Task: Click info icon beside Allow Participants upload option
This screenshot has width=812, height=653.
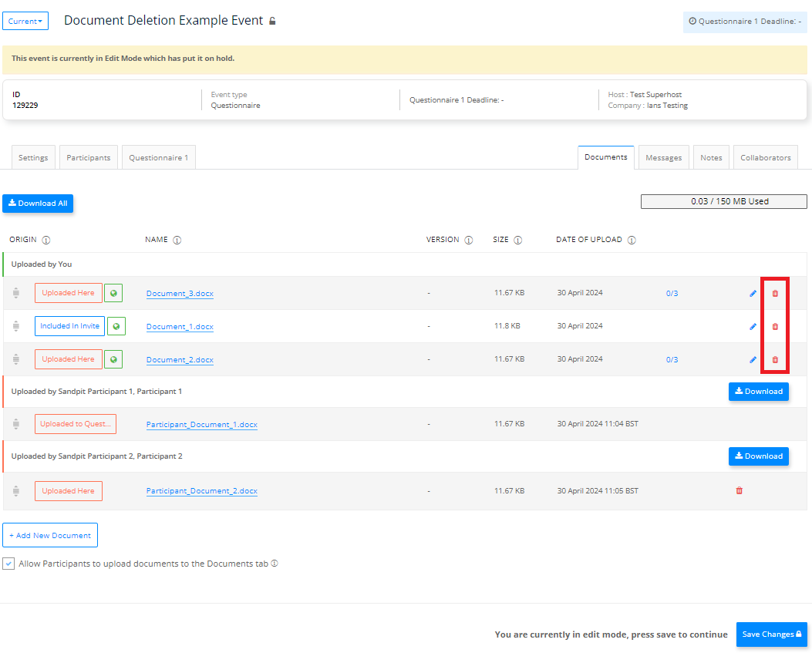Action: (275, 564)
